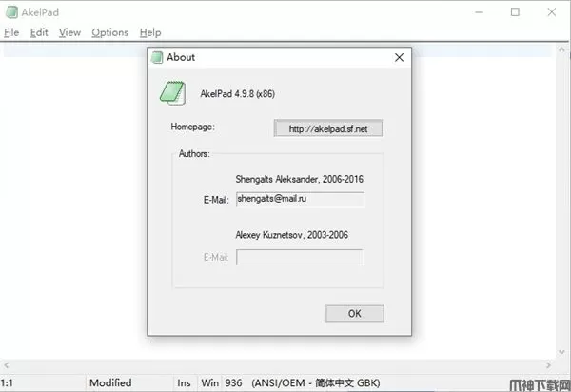
Task: Click the 1:1 cursor position in status bar
Action: click(x=7, y=382)
